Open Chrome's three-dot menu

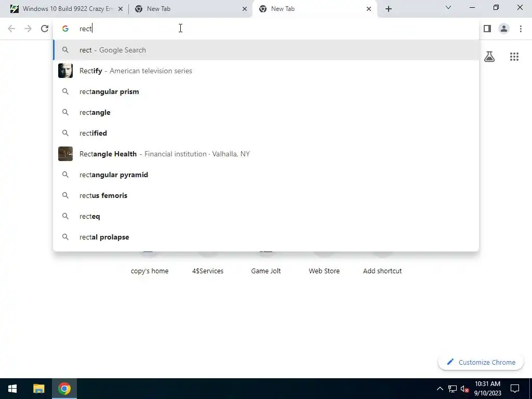tap(521, 29)
